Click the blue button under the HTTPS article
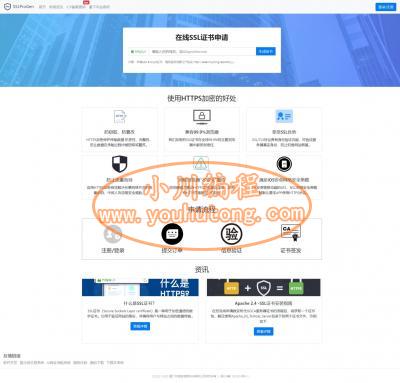 click(140, 326)
